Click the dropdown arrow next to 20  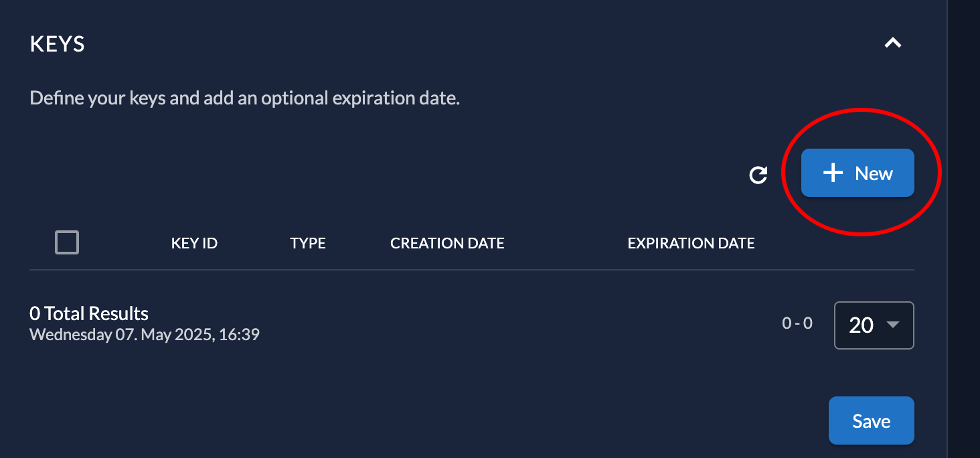(892, 325)
